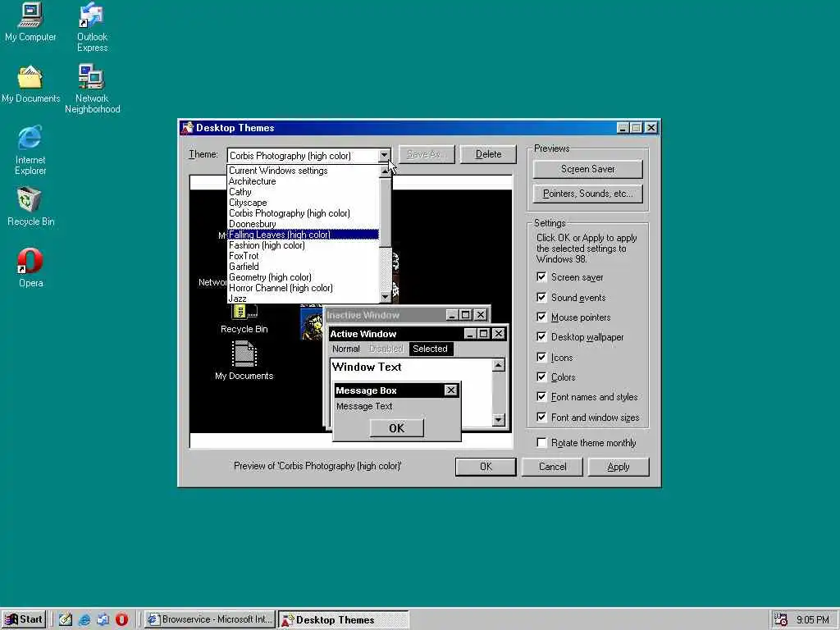The width and height of the screenshot is (840, 630).
Task: Click preview window scroll up arrow
Action: point(498,365)
